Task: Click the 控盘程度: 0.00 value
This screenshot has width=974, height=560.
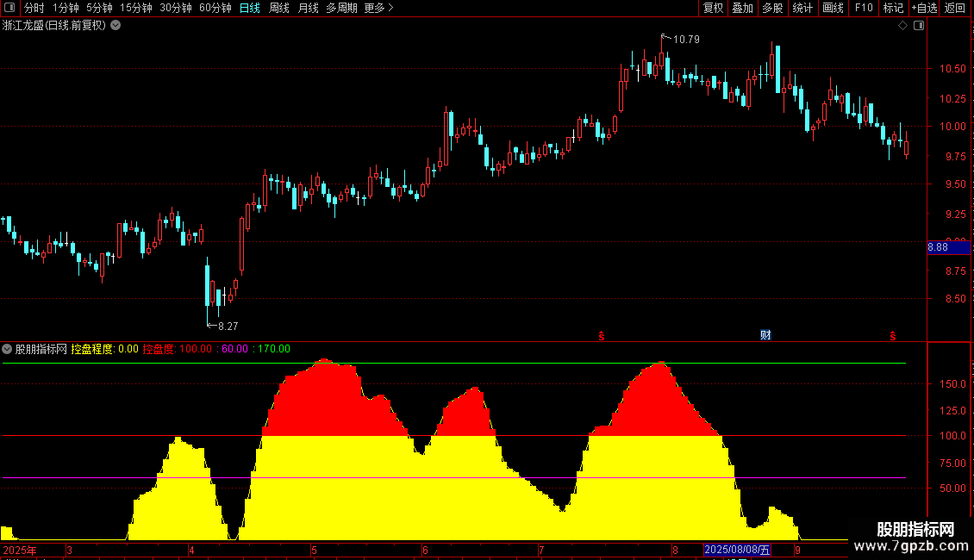Action: 104,349
